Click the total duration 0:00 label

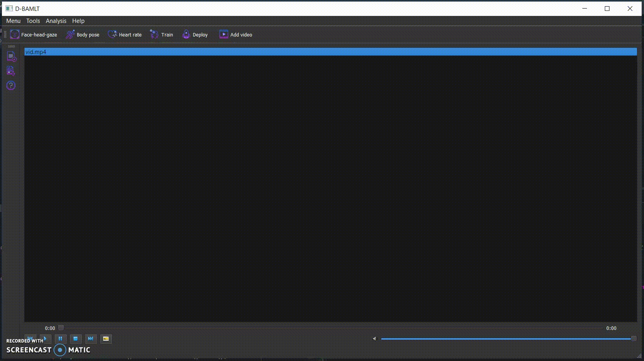(611, 328)
